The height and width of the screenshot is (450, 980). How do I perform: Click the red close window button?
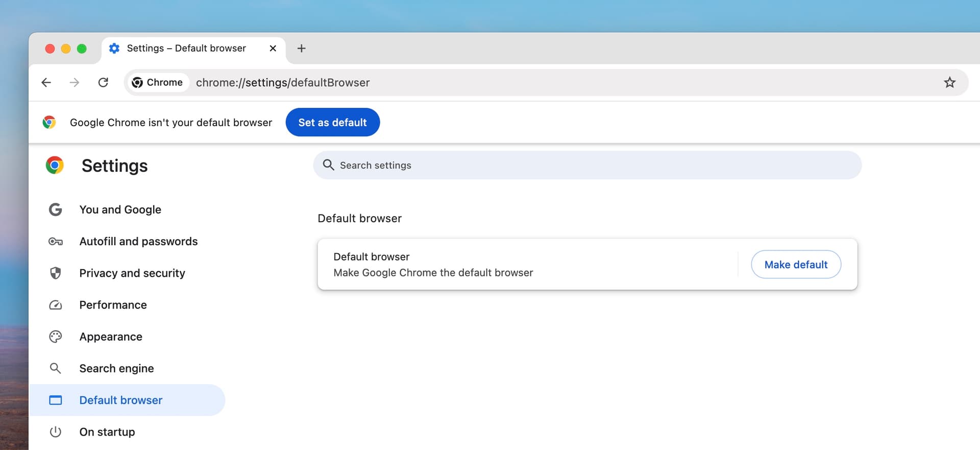click(50, 49)
